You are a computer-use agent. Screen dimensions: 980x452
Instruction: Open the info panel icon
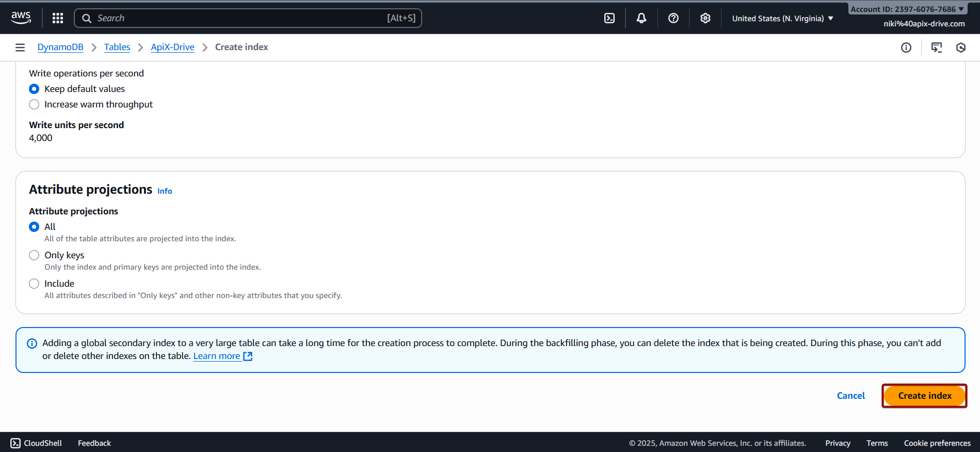pyautogui.click(x=906, y=48)
